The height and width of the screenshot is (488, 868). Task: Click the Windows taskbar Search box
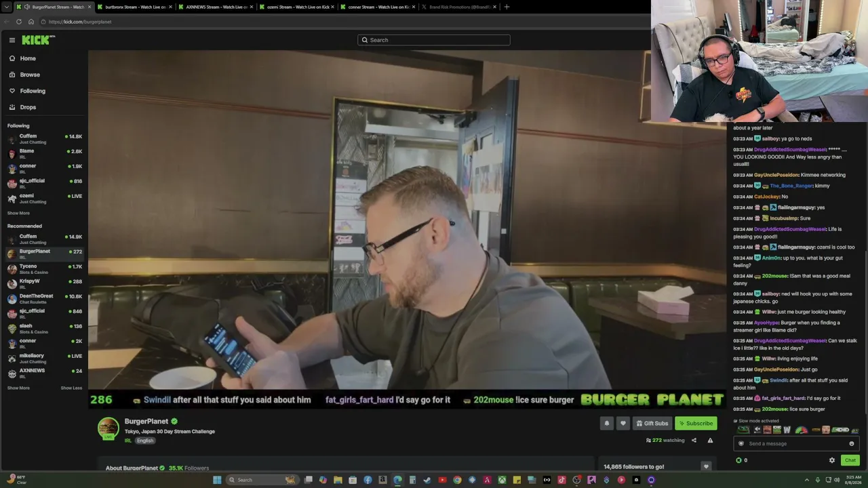pyautogui.click(x=262, y=480)
